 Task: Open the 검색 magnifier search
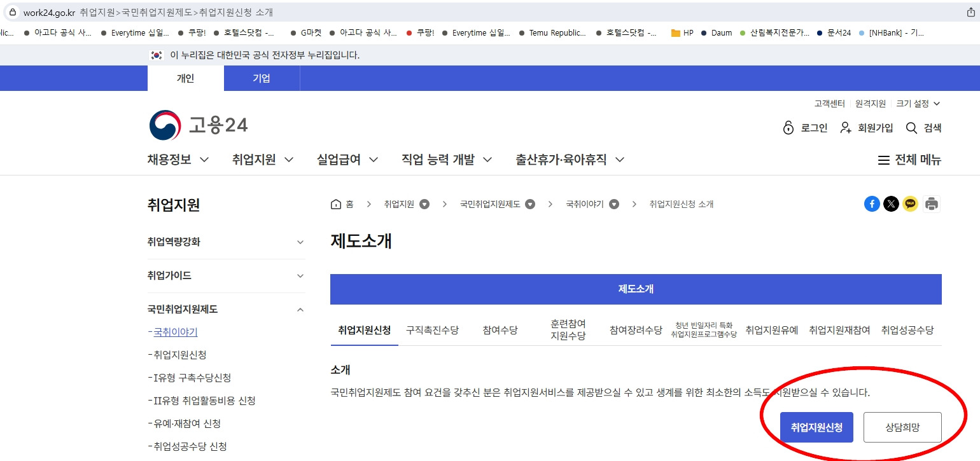[923, 128]
